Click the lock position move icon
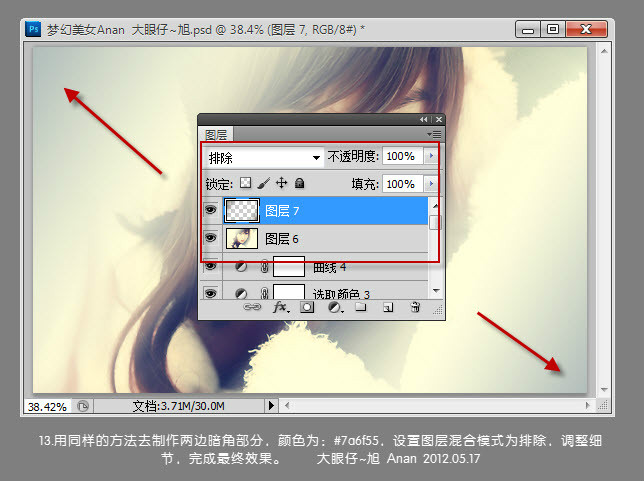This screenshot has height=481, width=644. (281, 184)
